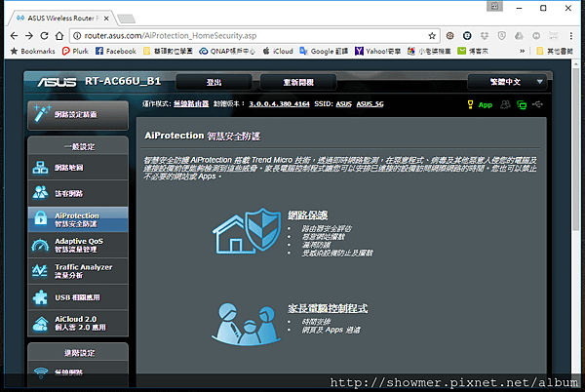585x392 pixels.
Task: Click the family parental controls graphic
Action: tap(246, 324)
